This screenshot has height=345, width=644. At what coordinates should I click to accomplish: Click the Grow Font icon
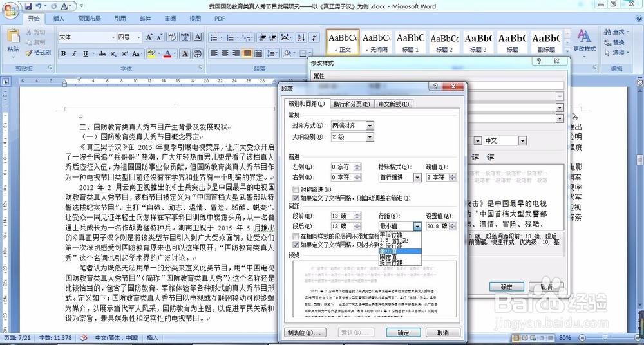pos(149,37)
